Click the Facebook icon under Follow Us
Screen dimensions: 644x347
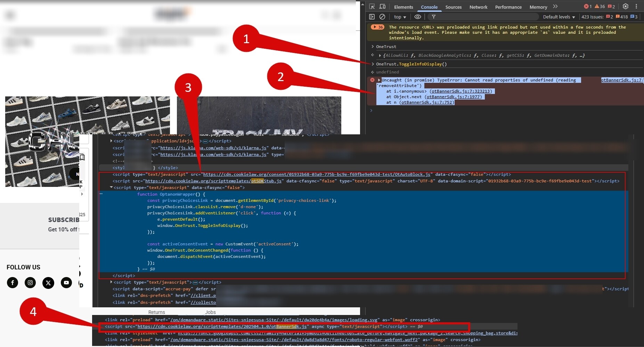(13, 283)
